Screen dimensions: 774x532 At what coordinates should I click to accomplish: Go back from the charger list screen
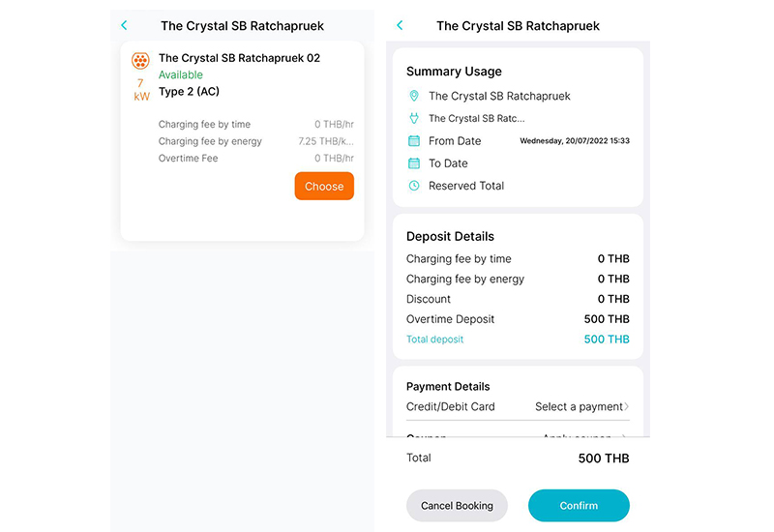tap(124, 26)
